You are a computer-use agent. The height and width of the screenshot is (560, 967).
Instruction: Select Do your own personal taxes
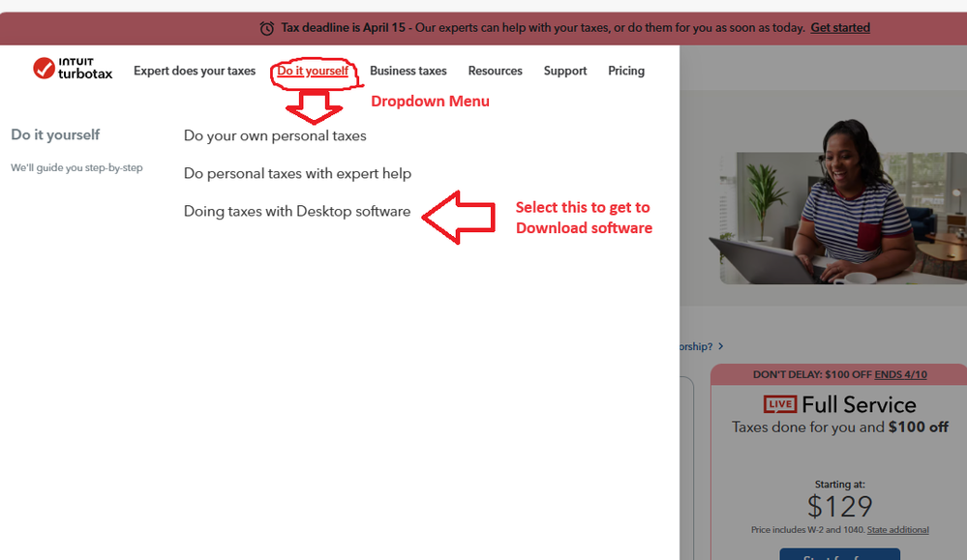[x=275, y=135]
